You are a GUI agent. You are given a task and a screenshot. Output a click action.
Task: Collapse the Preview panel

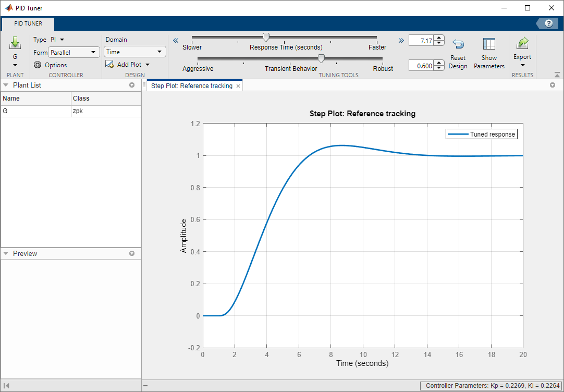[x=6, y=253]
